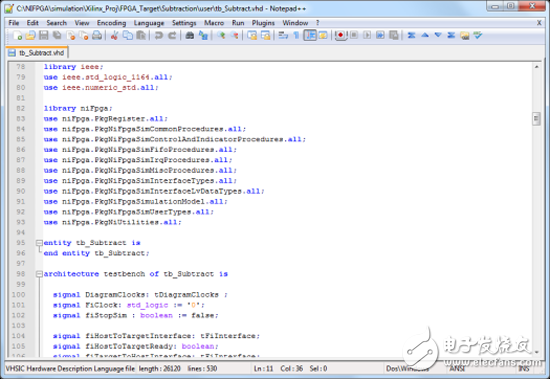Click the Find binoculars icon
This screenshot has width=550, height=379.
(x=189, y=35)
